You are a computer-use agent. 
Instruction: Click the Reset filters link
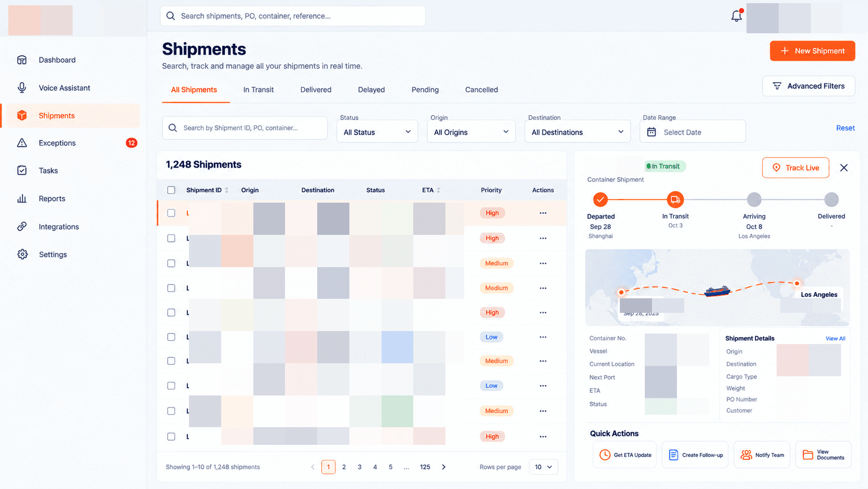click(x=845, y=128)
